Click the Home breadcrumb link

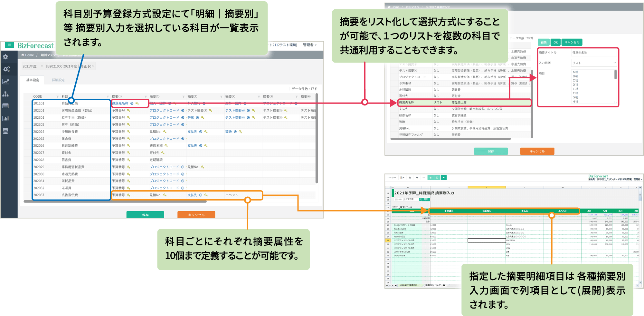(28, 55)
